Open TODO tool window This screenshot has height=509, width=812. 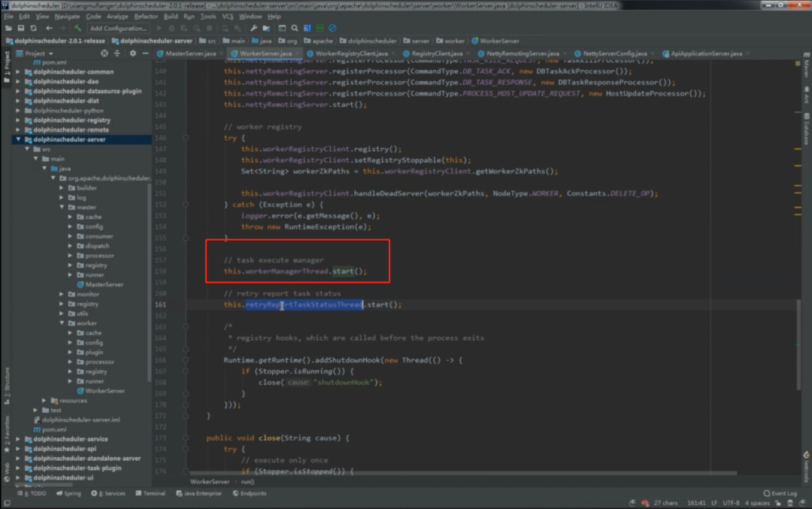point(32,493)
